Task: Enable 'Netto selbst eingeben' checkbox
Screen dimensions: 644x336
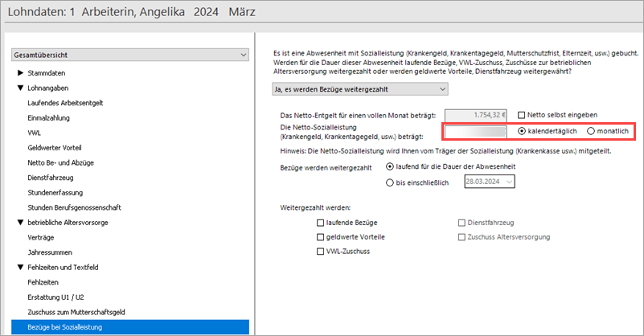Action: pos(522,115)
